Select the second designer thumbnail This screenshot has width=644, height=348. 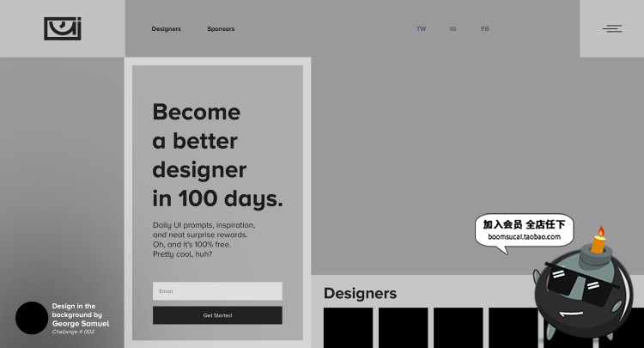click(403, 328)
